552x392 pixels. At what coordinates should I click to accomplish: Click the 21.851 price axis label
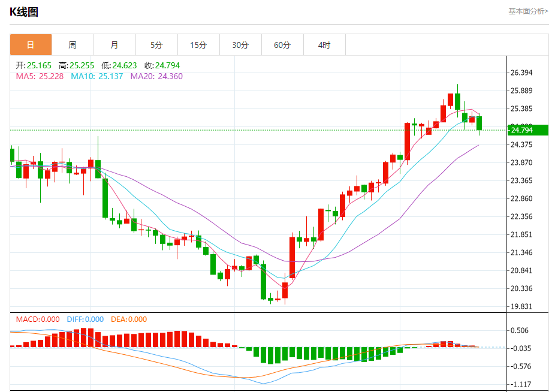pyautogui.click(x=521, y=234)
